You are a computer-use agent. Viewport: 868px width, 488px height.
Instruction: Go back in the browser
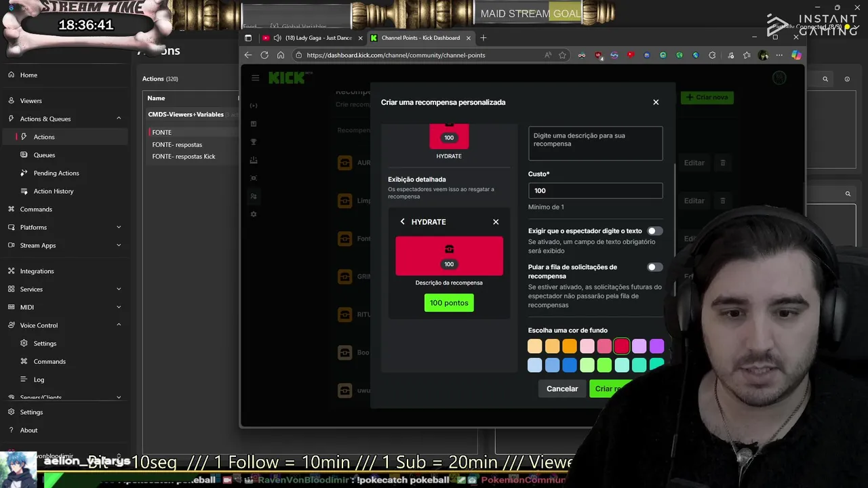point(248,55)
